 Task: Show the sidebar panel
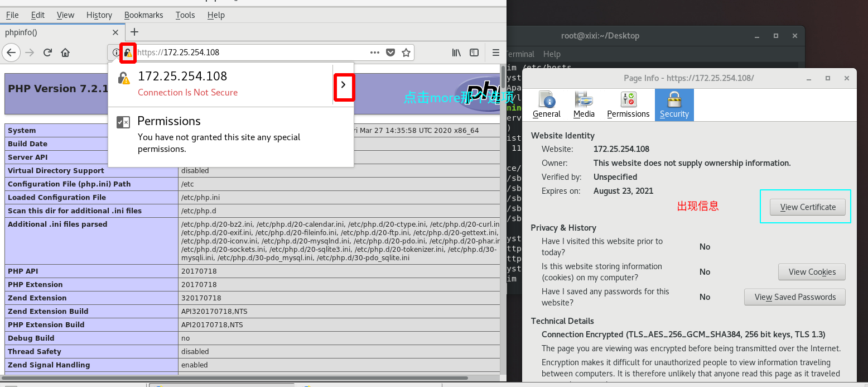click(x=474, y=52)
